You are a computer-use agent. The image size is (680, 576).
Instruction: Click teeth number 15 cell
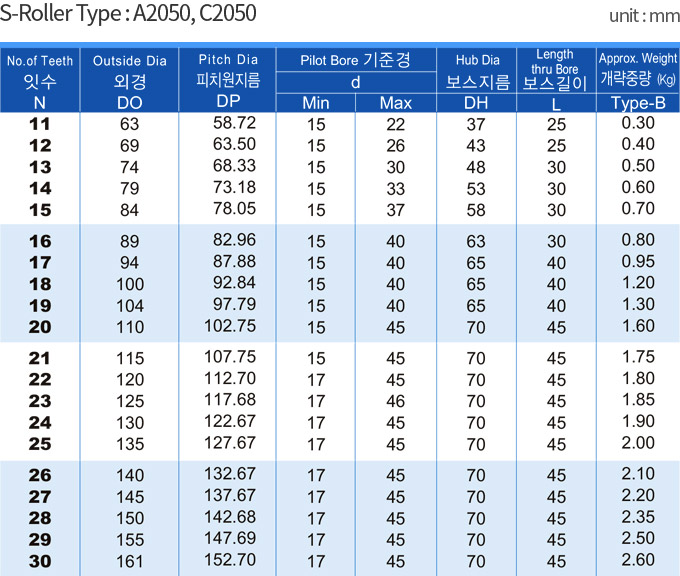(x=40, y=210)
